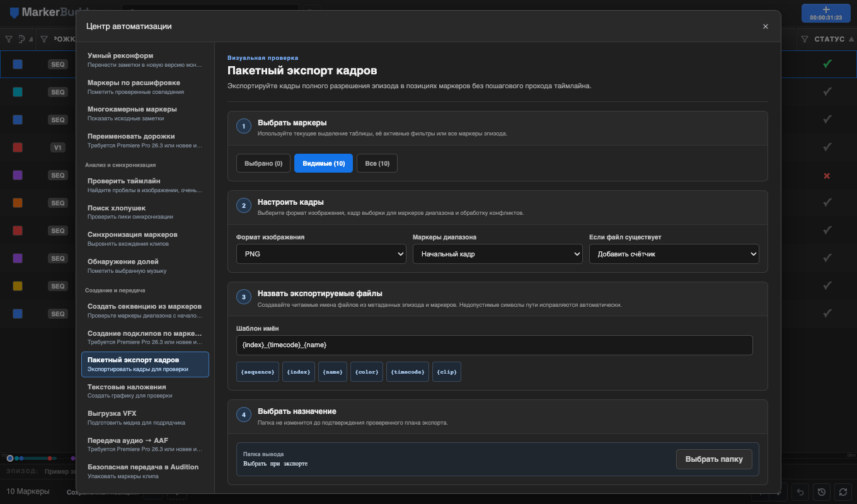The height and width of the screenshot is (504, 857).
Task: Click the yellow color swatch in the marker table
Action: coord(18,286)
